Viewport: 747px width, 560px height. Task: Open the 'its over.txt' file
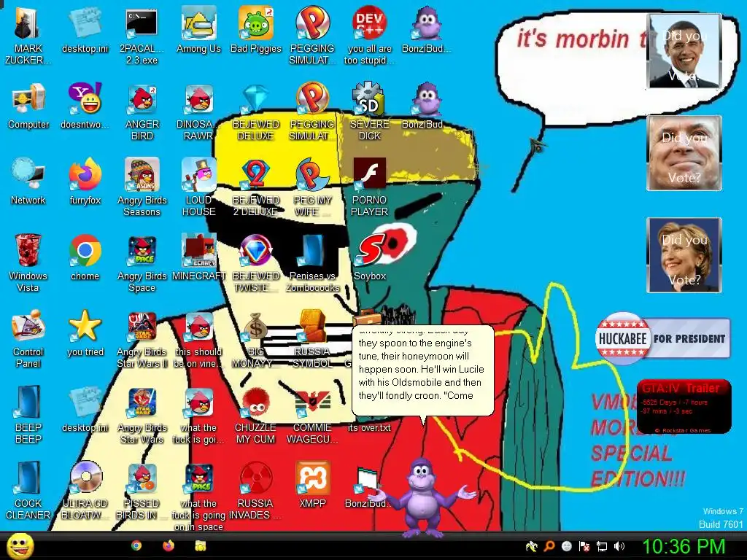[x=369, y=427]
